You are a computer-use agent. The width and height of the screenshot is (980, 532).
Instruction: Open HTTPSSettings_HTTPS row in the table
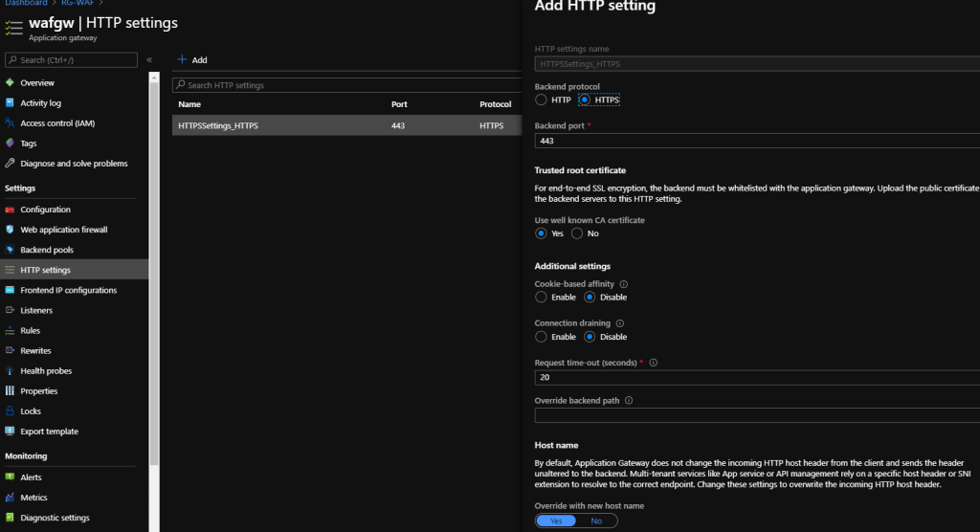pos(218,125)
